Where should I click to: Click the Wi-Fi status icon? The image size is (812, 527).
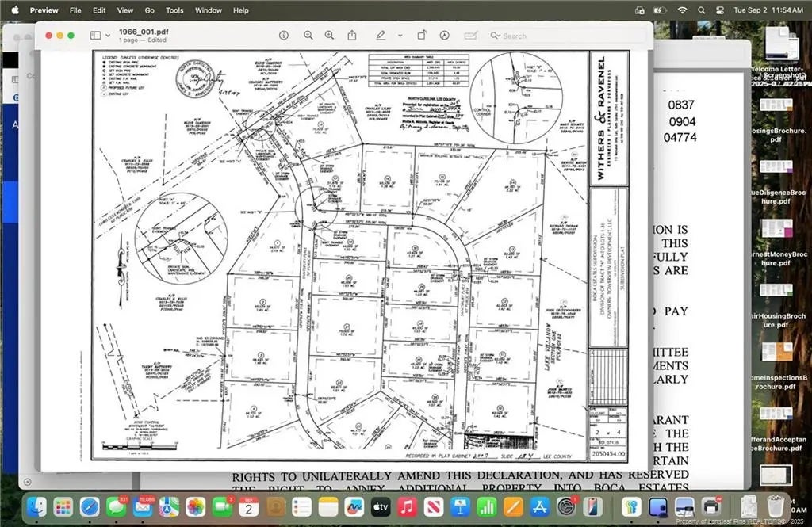682,10
